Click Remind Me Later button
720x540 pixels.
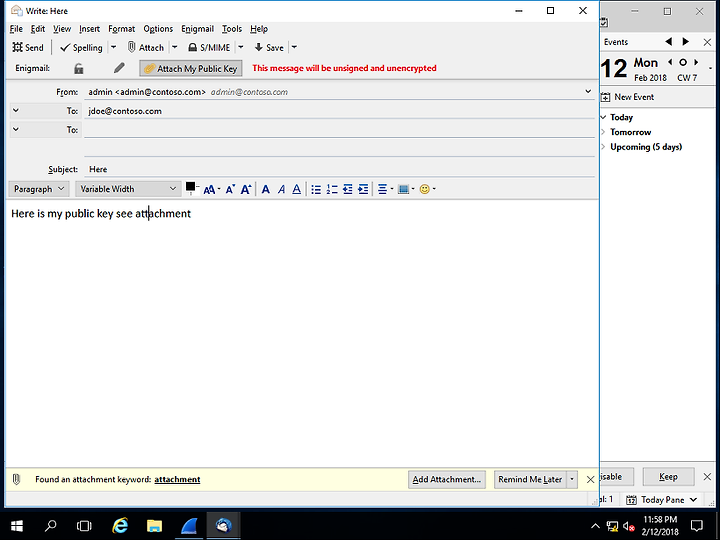coord(530,479)
